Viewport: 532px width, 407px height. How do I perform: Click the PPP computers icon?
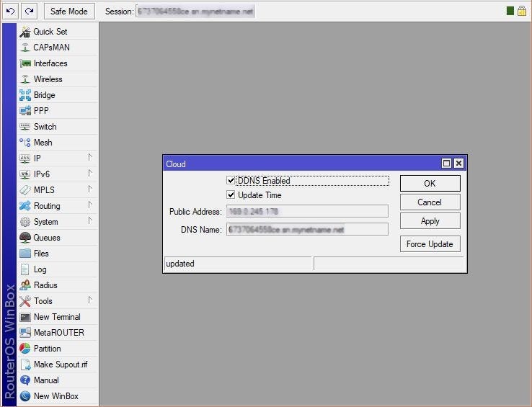click(x=25, y=111)
